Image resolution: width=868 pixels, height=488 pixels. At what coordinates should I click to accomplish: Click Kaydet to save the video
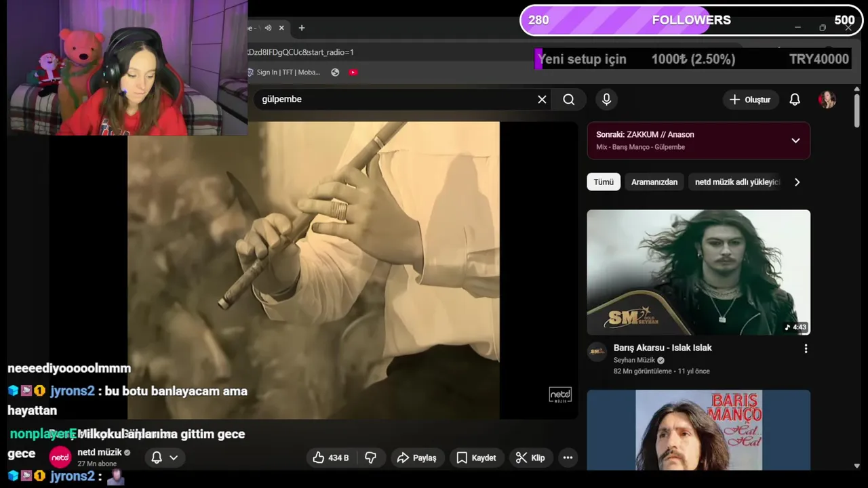(476, 457)
